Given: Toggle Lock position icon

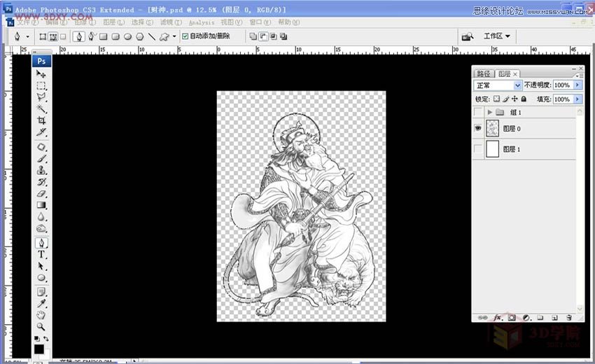Looking at the screenshot, I should (514, 99).
